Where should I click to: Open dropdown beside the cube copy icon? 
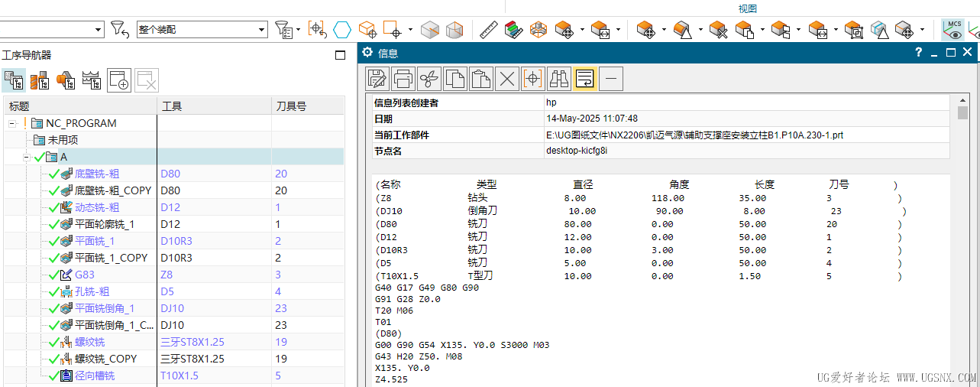[x=762, y=31]
